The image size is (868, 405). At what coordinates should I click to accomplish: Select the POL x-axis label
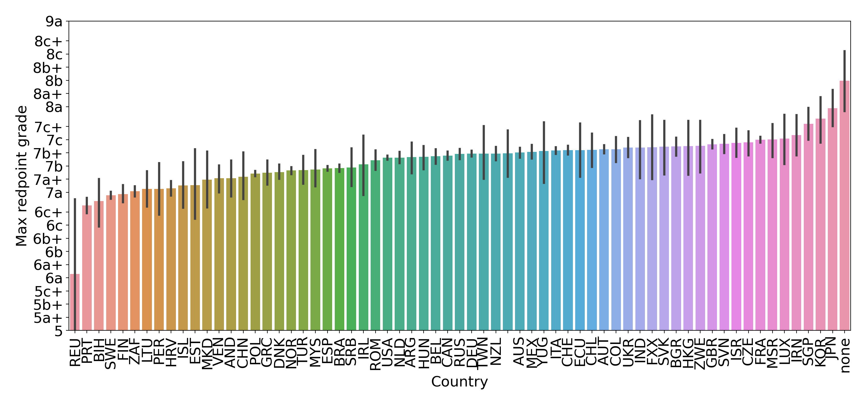pyautogui.click(x=255, y=352)
